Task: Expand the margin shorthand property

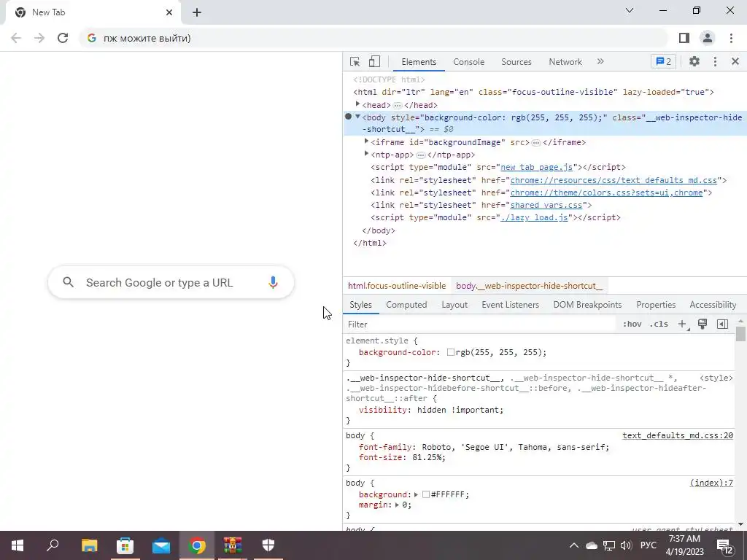Action: pos(396,505)
